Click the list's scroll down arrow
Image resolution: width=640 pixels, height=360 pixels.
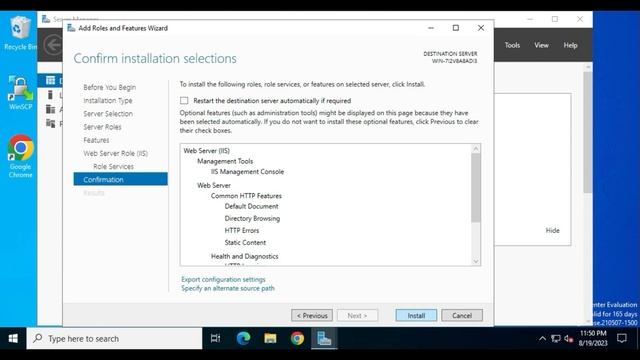[476, 261]
